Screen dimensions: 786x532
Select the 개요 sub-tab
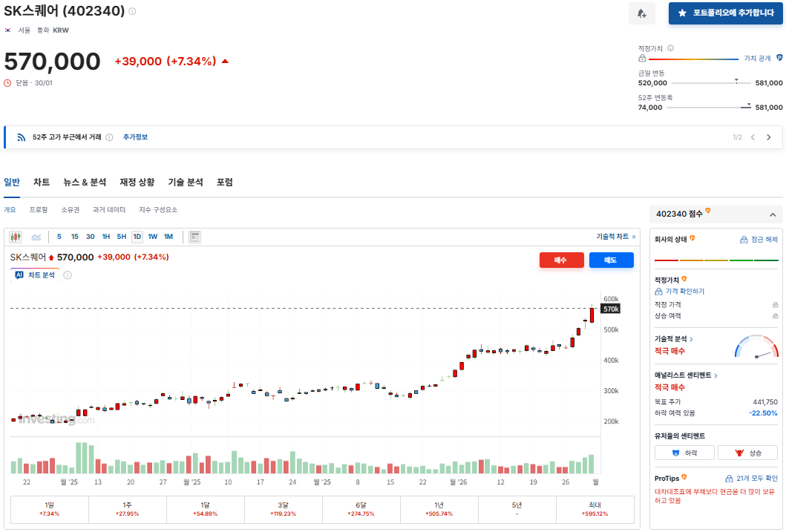click(10, 210)
